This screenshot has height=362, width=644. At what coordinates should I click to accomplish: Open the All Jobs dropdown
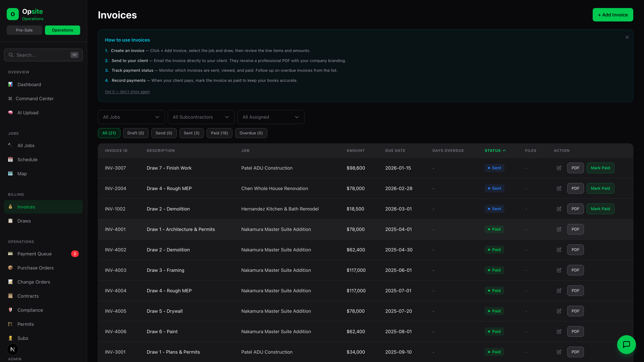coord(131,117)
